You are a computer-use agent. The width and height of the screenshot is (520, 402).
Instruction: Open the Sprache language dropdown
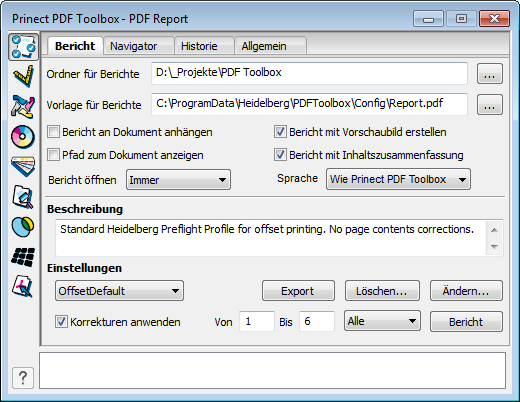coord(398,179)
